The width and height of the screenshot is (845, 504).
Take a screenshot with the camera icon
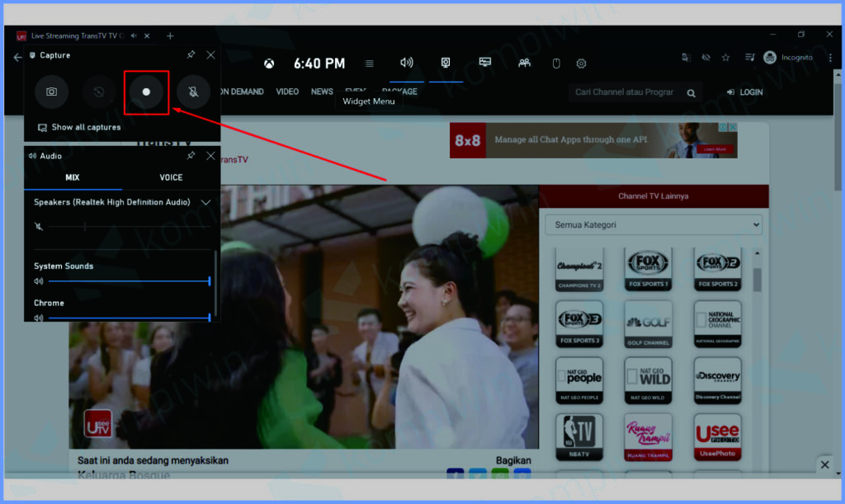(51, 92)
